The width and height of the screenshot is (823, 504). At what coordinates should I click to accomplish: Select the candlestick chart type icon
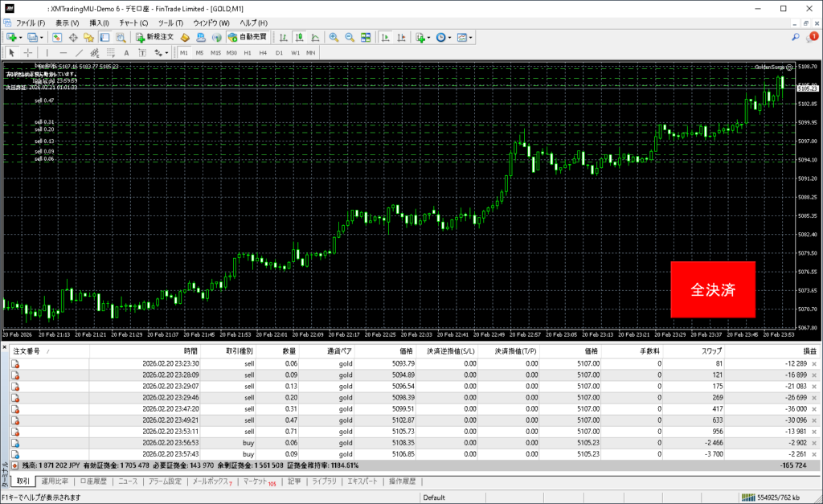click(299, 37)
